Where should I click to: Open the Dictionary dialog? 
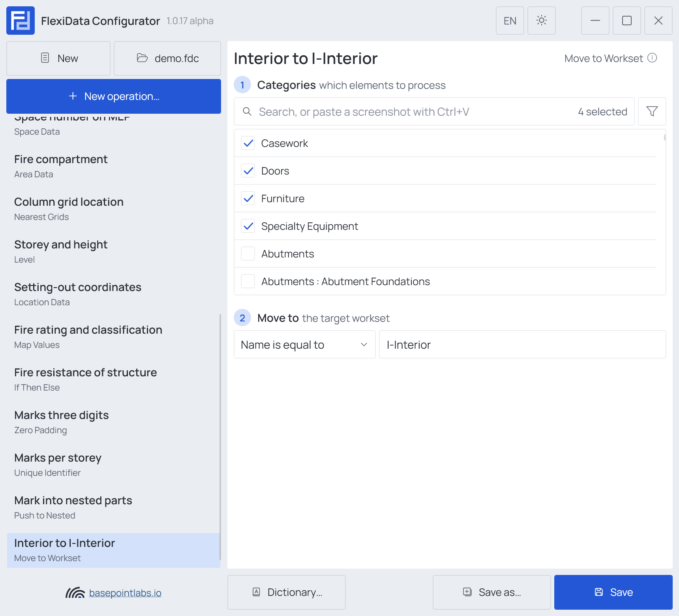287,592
